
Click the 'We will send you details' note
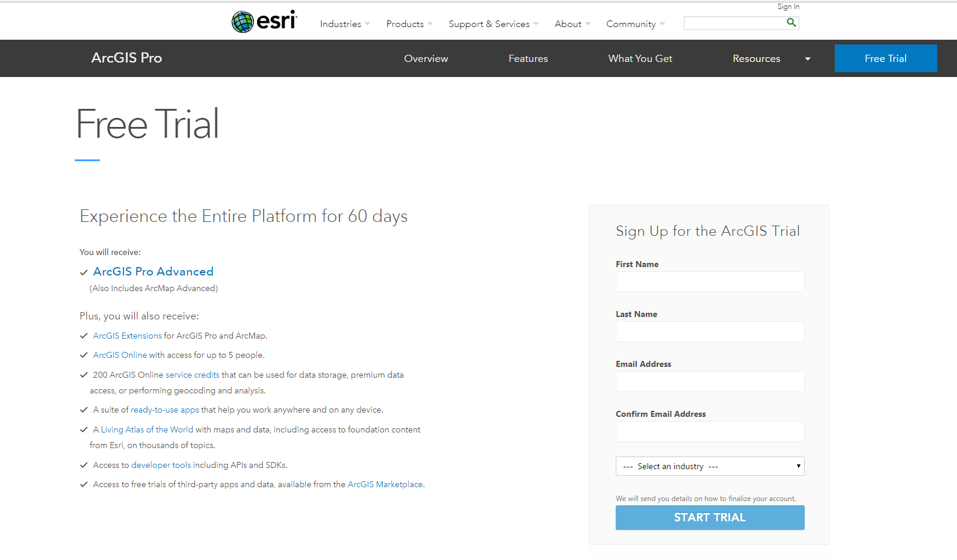click(706, 499)
